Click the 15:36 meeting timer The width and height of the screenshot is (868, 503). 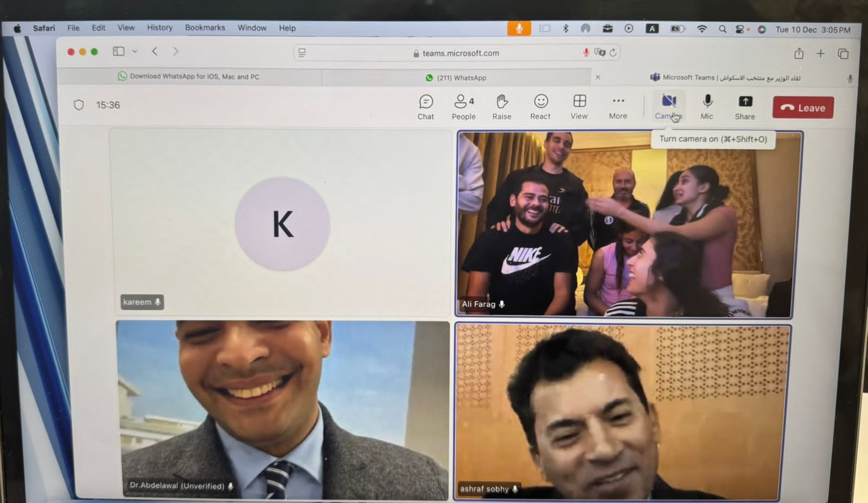tap(108, 105)
